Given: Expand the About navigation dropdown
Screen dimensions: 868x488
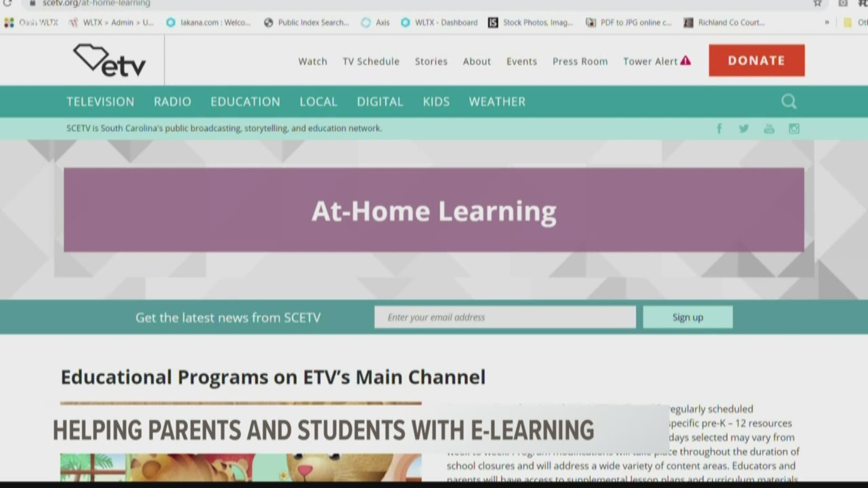Looking at the screenshot, I should pyautogui.click(x=477, y=60).
